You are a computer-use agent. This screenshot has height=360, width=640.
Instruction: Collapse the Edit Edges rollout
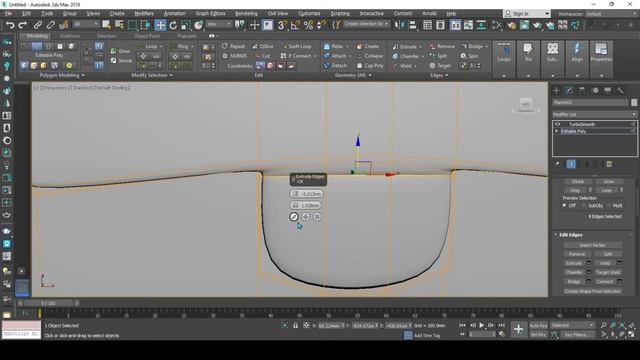(556, 235)
